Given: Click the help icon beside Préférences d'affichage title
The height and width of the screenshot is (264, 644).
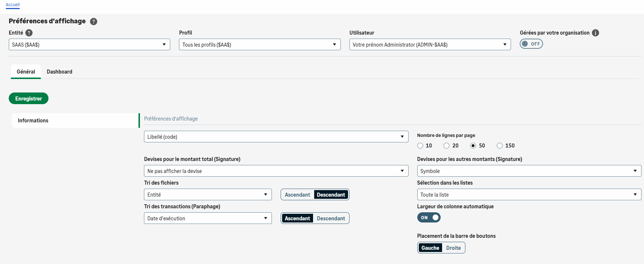Looking at the screenshot, I should coord(94,21).
